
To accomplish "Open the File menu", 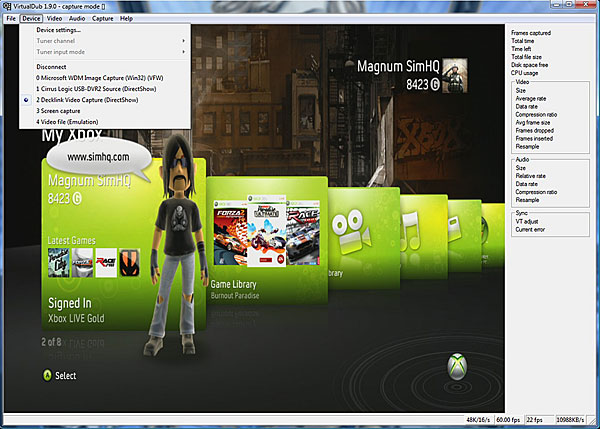I will coord(11,18).
